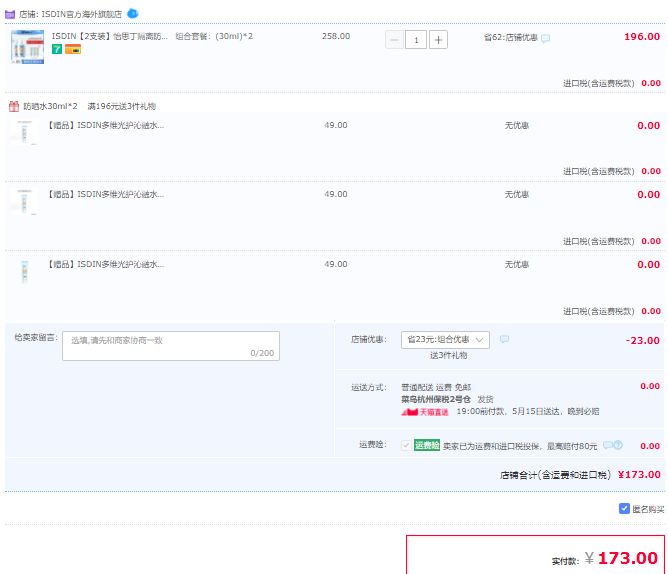Click the speech bubble icon after 最高赔付80元
668x574 pixels.
[x=608, y=445]
